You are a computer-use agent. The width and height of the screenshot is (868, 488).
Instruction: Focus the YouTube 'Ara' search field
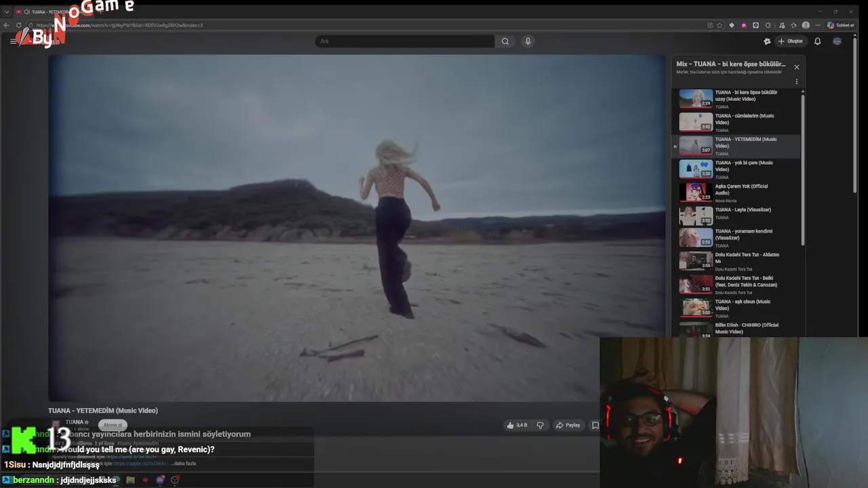(405, 41)
